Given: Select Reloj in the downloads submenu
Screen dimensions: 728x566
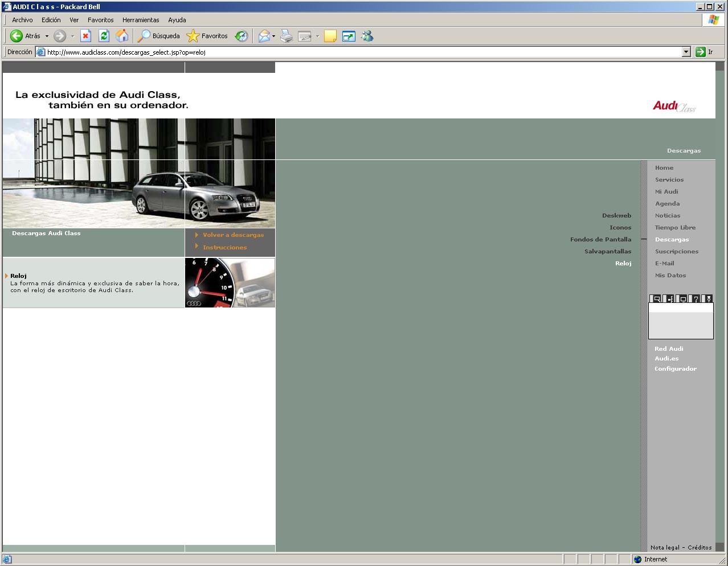Looking at the screenshot, I should [x=623, y=263].
